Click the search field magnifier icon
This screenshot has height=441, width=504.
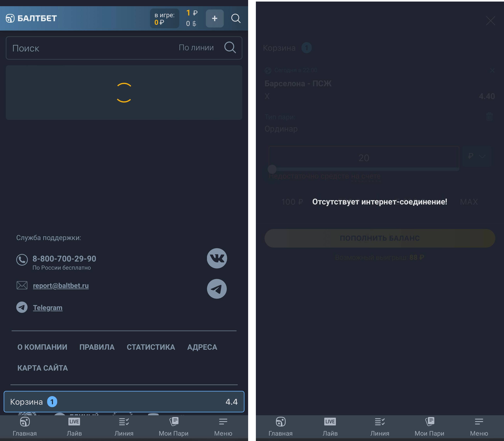(230, 48)
